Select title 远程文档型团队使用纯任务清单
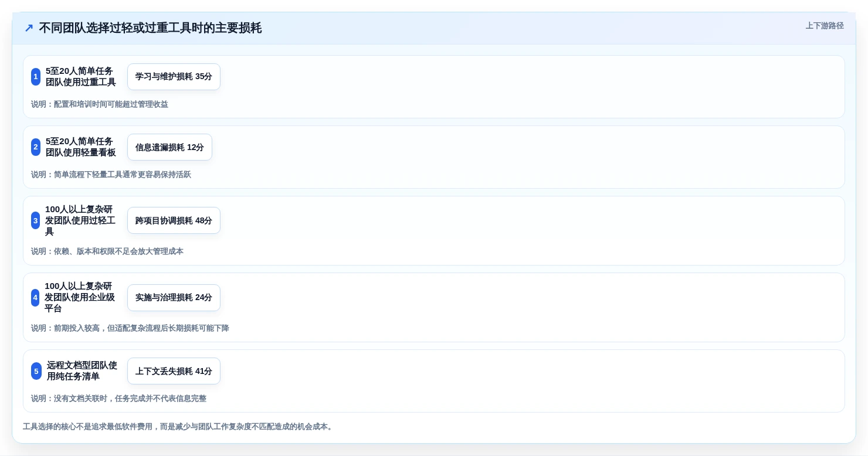The image size is (868, 456). 82,371
